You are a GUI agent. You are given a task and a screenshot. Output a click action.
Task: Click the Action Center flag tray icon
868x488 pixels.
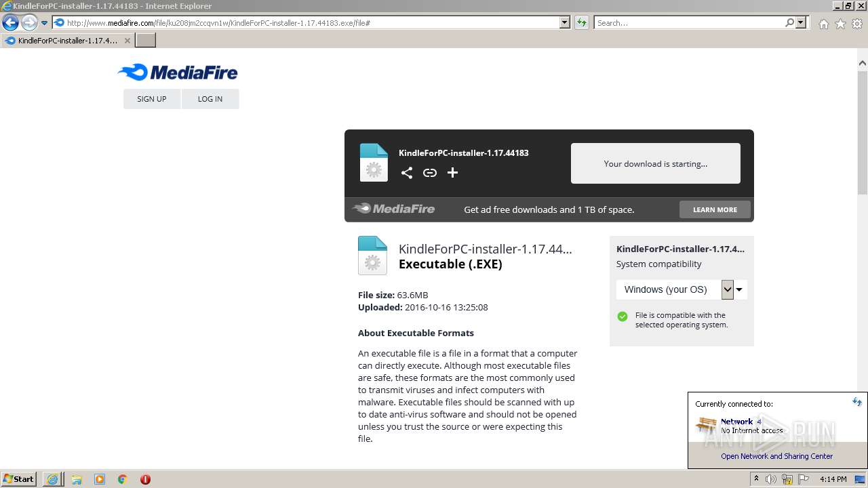802,479
